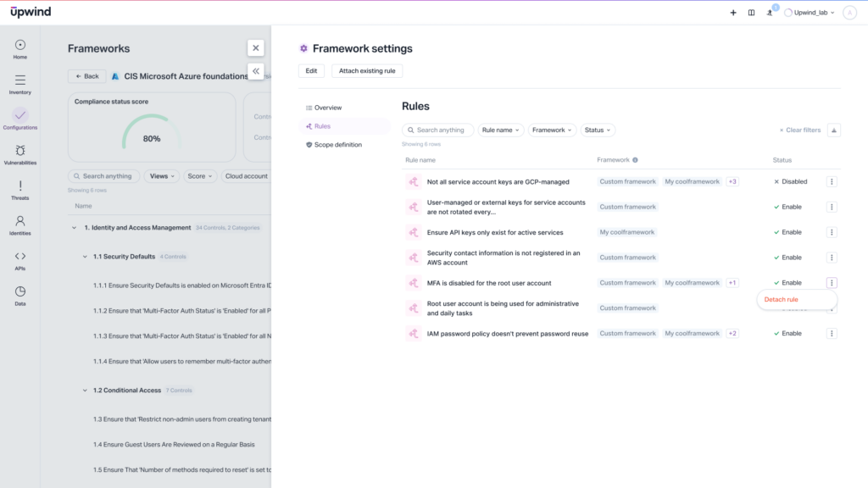868x488 pixels.
Task: Click the Upwind logo
Action: (31, 12)
